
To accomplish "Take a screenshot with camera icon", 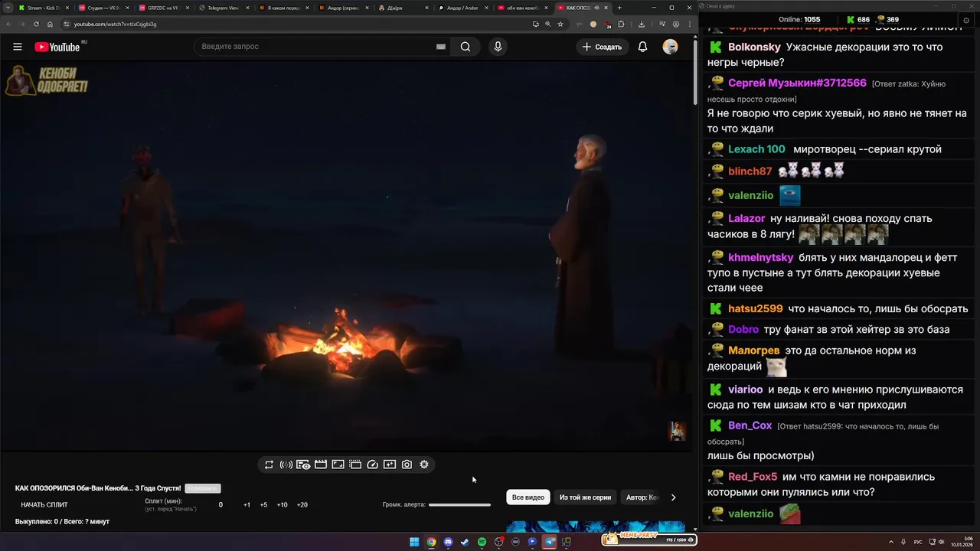I will 407,465.
